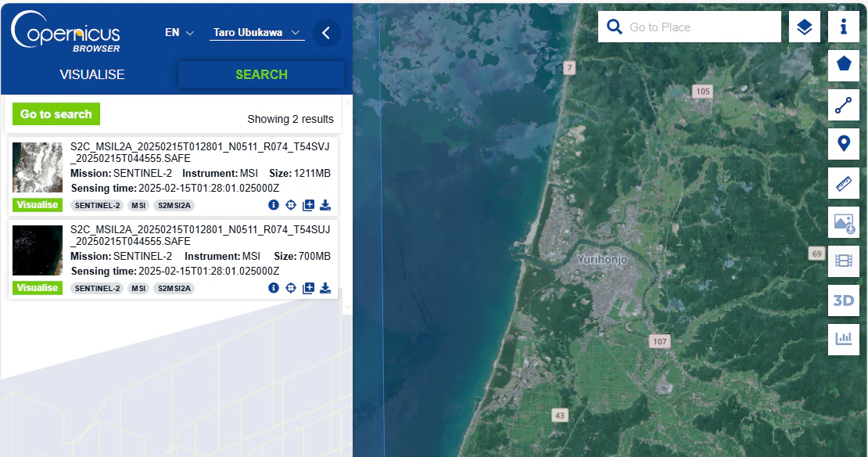Select the draw area of interest polygon tool
The width and height of the screenshot is (868, 457).
(x=844, y=66)
